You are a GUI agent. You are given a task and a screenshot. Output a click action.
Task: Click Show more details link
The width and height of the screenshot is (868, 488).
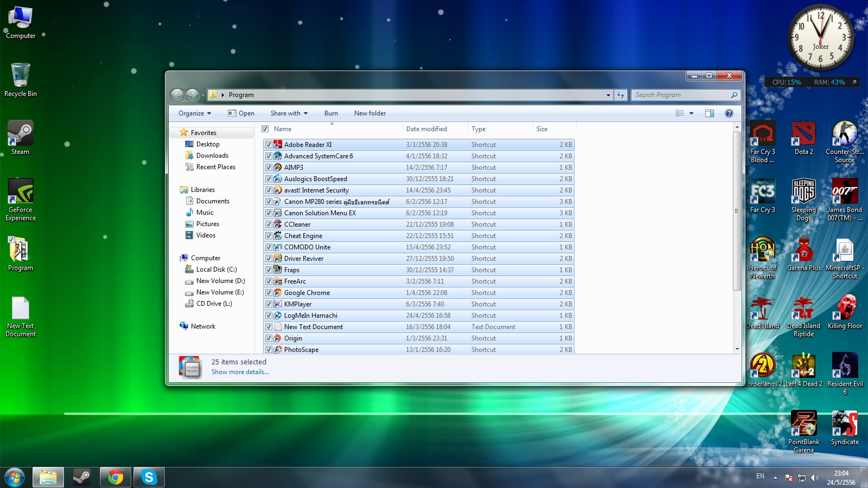pos(240,372)
